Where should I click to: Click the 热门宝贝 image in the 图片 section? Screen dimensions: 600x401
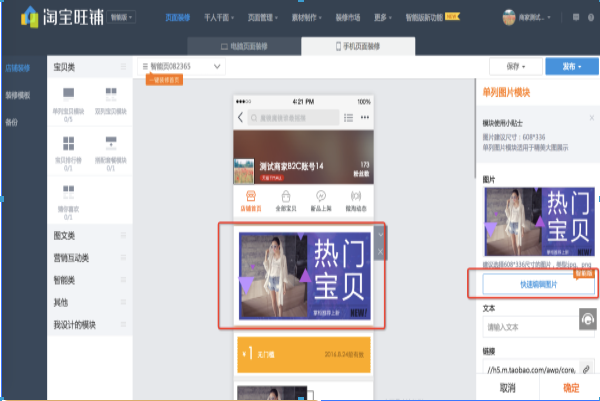[x=540, y=222]
